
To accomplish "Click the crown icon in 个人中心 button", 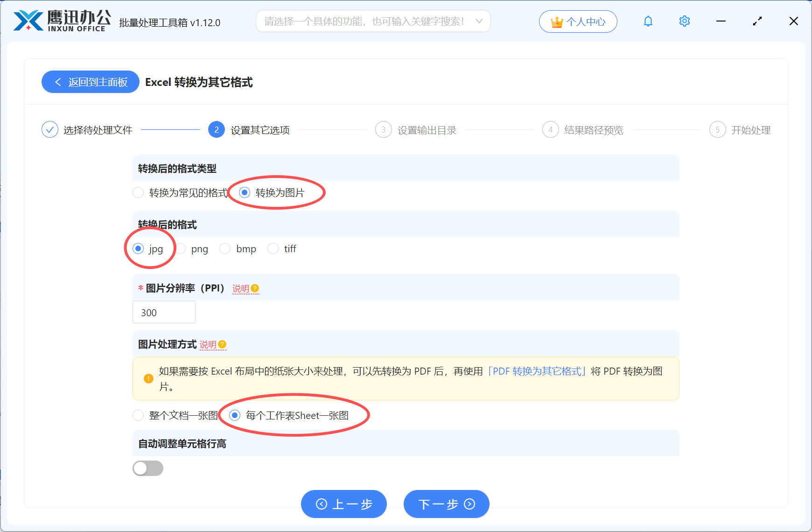I will click(x=556, y=21).
